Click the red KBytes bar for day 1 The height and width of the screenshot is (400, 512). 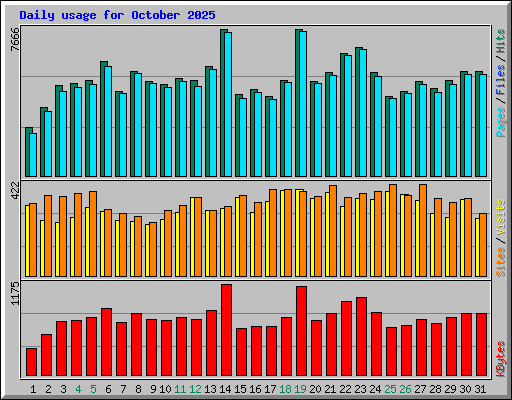31,362
